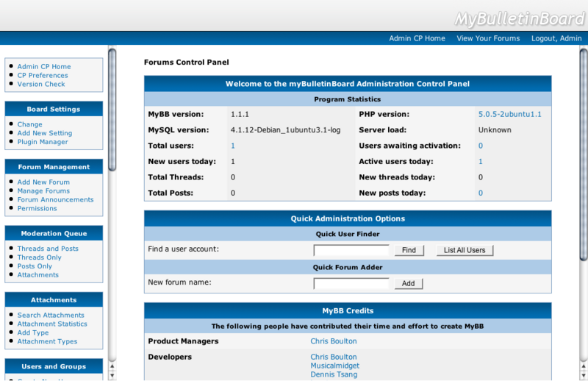This screenshot has width=588, height=381.
Task: Click Logout, Admin in top bar
Action: [x=556, y=38]
